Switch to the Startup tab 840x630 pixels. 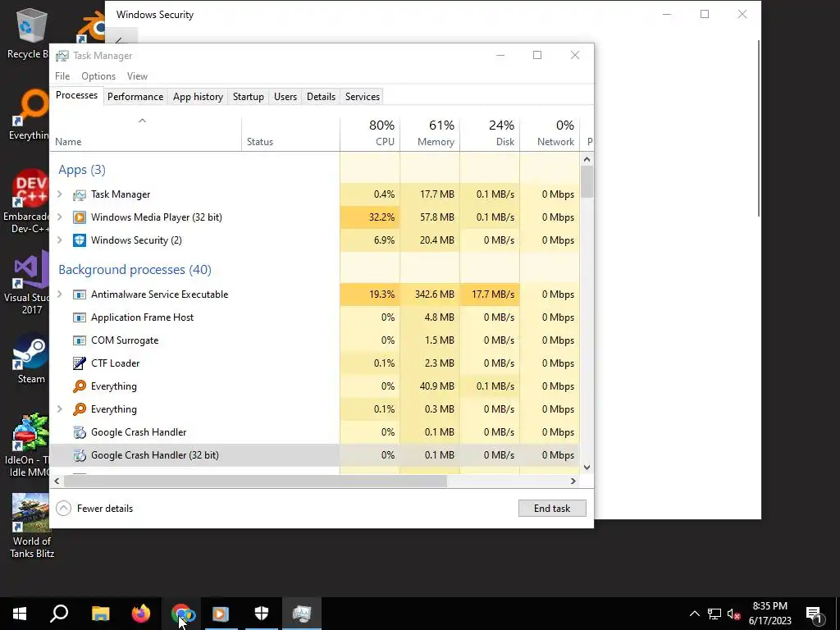click(248, 97)
